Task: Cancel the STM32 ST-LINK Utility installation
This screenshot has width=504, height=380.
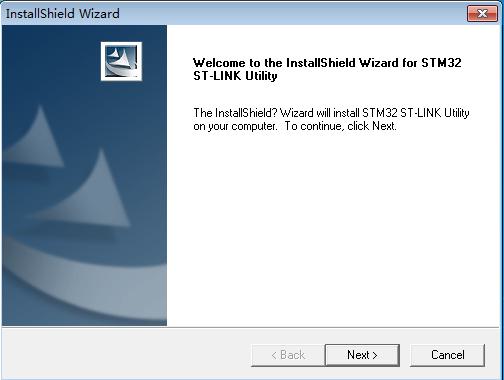Action: 447,355
